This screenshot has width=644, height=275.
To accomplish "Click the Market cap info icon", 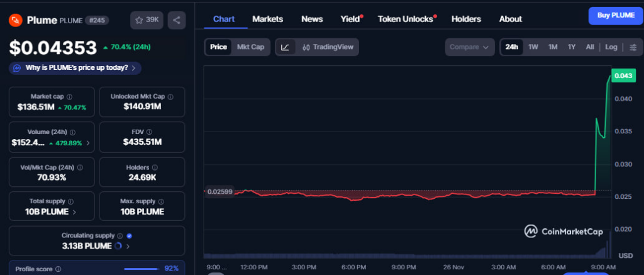I will tap(69, 97).
